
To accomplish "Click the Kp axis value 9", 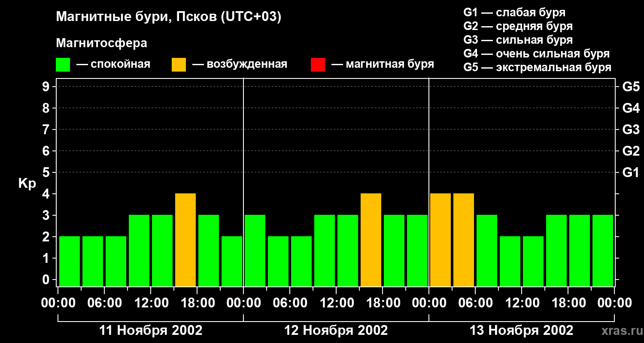I will pyautogui.click(x=46, y=87).
